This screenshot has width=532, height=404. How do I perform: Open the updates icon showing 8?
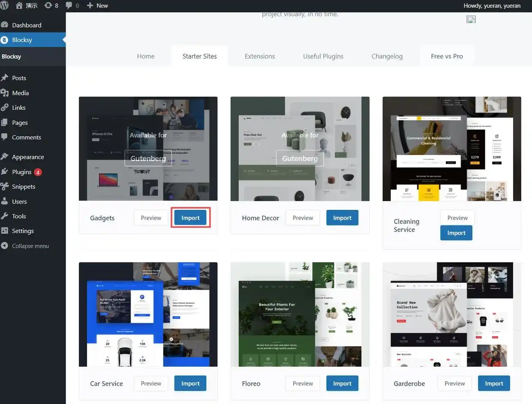point(48,6)
